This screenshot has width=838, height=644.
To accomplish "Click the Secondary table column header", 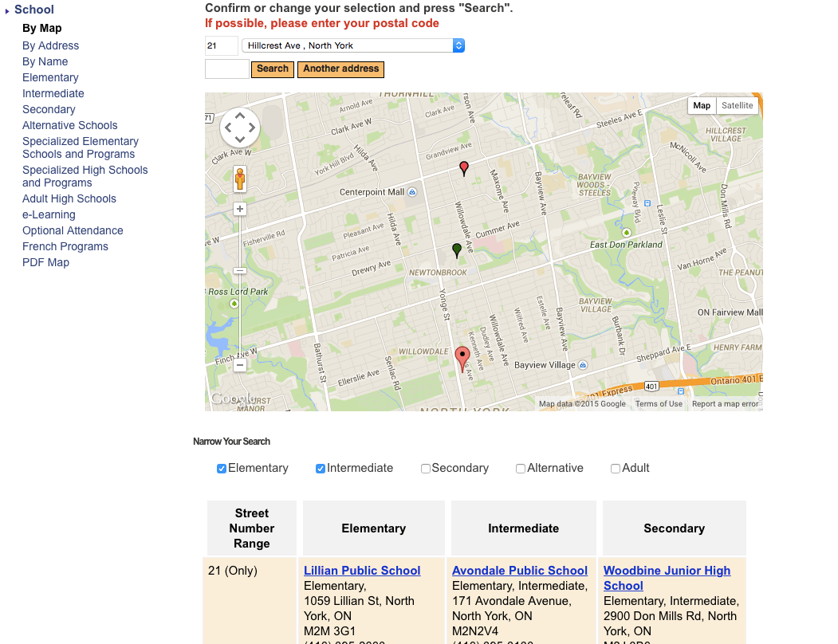I will (674, 528).
